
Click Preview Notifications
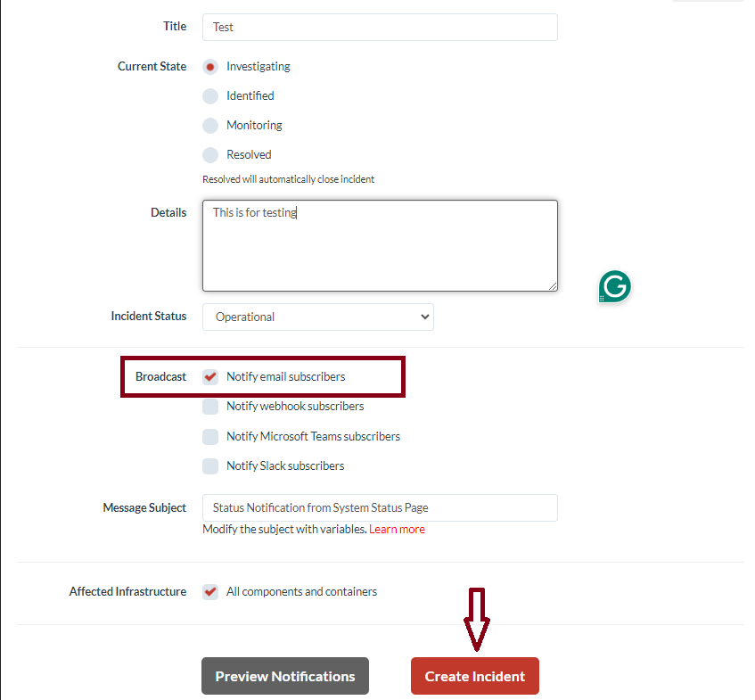[x=284, y=676]
